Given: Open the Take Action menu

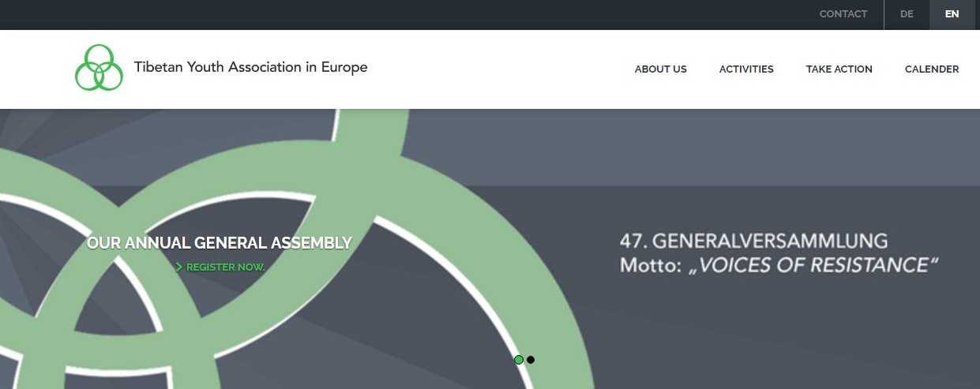Looking at the screenshot, I should (839, 69).
